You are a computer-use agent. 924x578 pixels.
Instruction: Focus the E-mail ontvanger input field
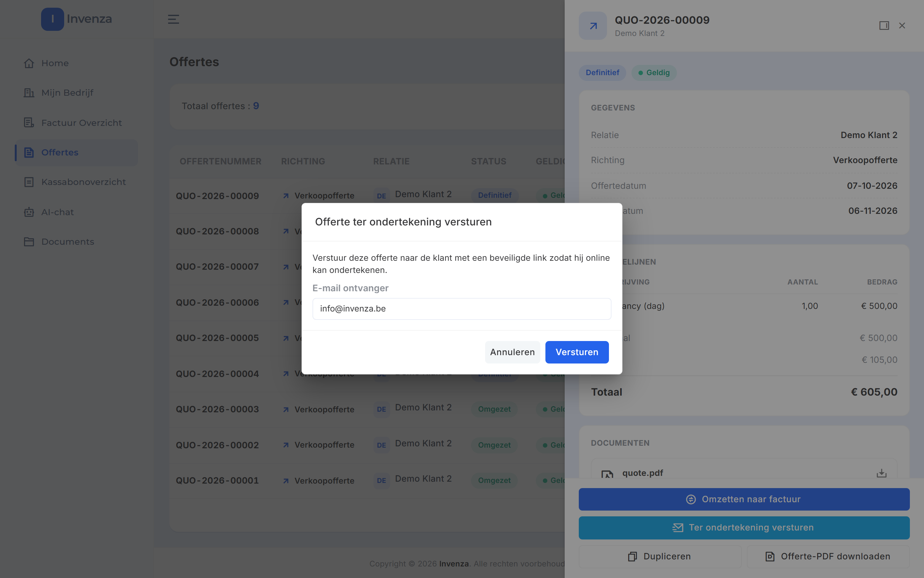pyautogui.click(x=462, y=309)
